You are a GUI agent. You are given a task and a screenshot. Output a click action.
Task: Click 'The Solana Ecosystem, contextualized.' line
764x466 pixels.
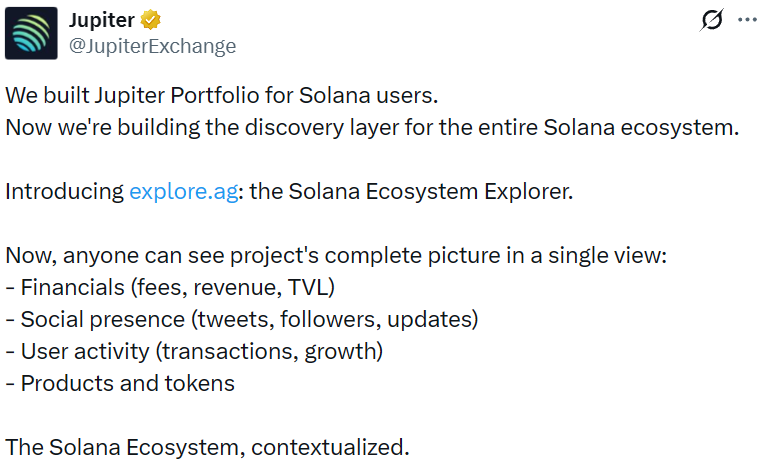click(207, 447)
